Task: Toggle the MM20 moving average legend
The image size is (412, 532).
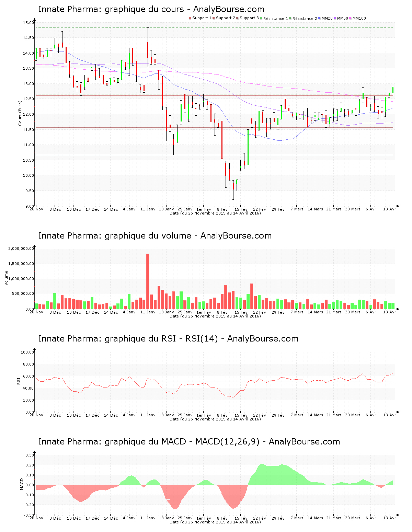Action: click(x=327, y=18)
